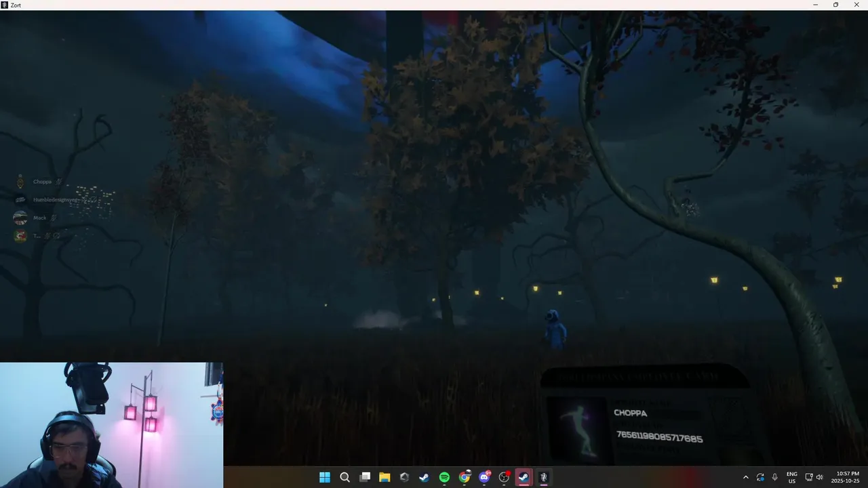Open the first Steam taskbar icon
868x488 pixels.
click(425, 477)
